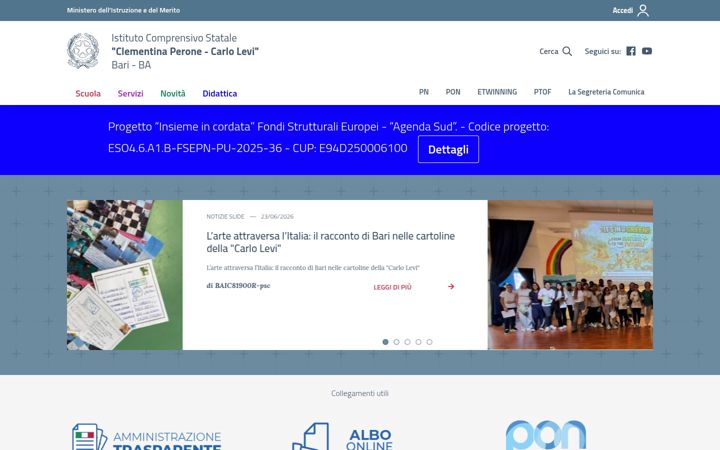Click the Dettagli button in blue banner
Viewport: 720px width, 450px height.
point(448,149)
